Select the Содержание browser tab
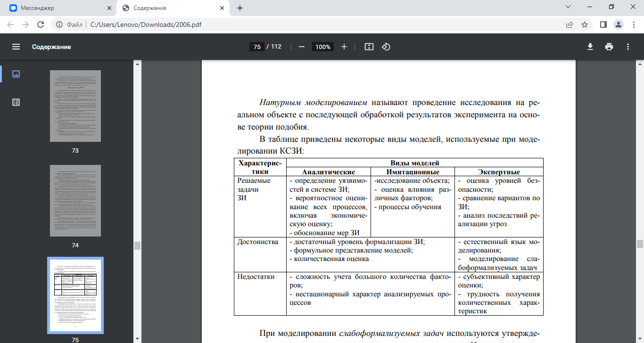This screenshot has width=644, height=343. (x=173, y=8)
